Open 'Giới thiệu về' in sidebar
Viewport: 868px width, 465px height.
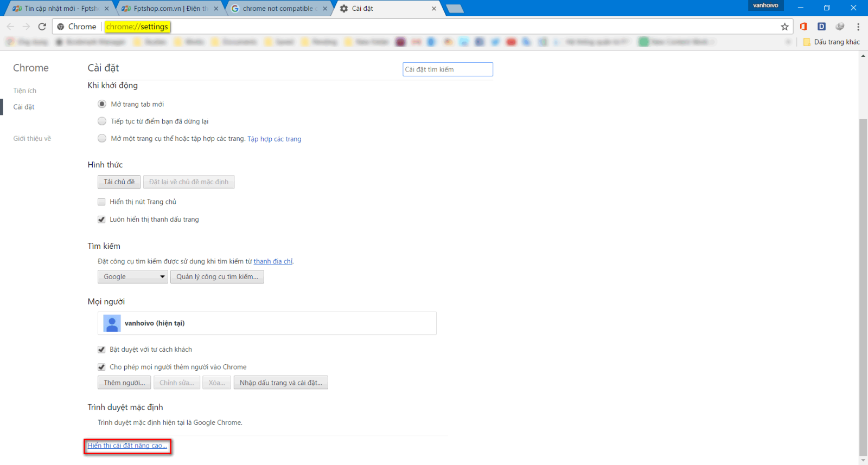[32, 138]
